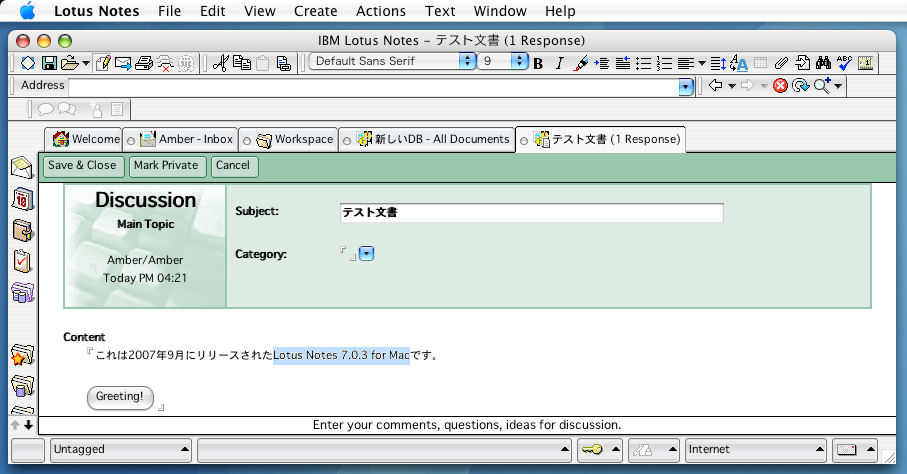Click the sidebar scroll down arrow
Image resolution: width=907 pixels, height=474 pixels.
[x=28, y=425]
